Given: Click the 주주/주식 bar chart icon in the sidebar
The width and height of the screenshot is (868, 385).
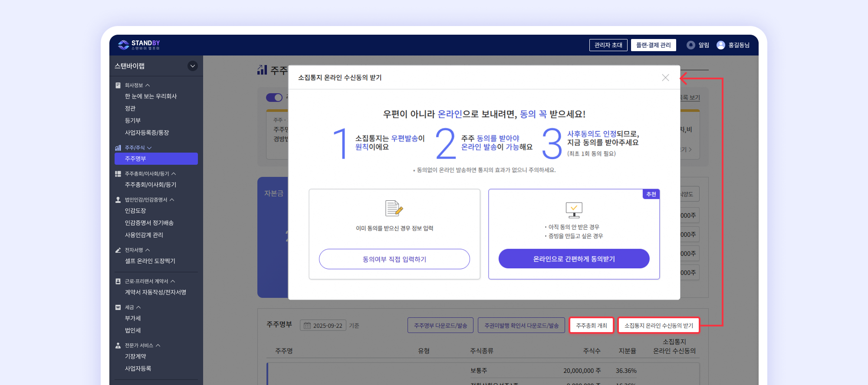Looking at the screenshot, I should [x=118, y=148].
